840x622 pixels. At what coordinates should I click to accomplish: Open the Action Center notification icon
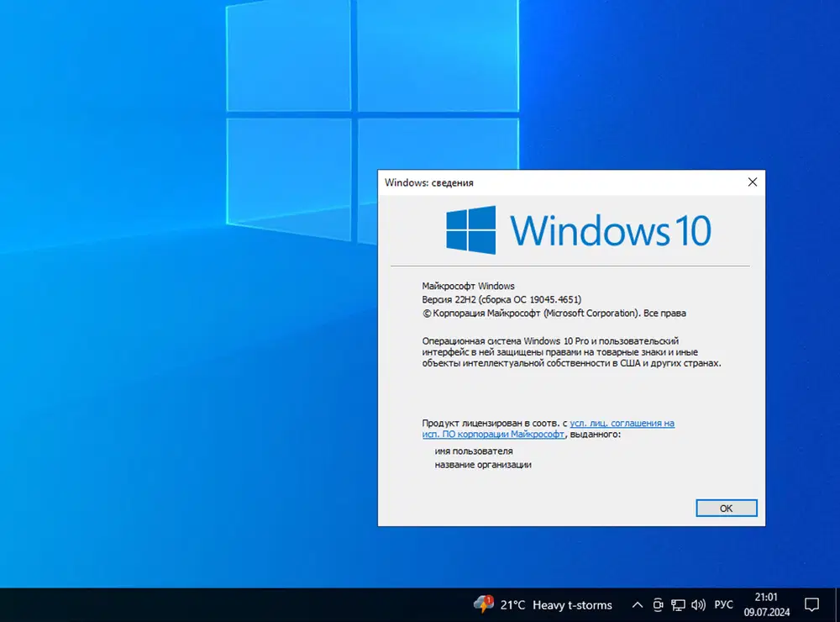(x=811, y=604)
